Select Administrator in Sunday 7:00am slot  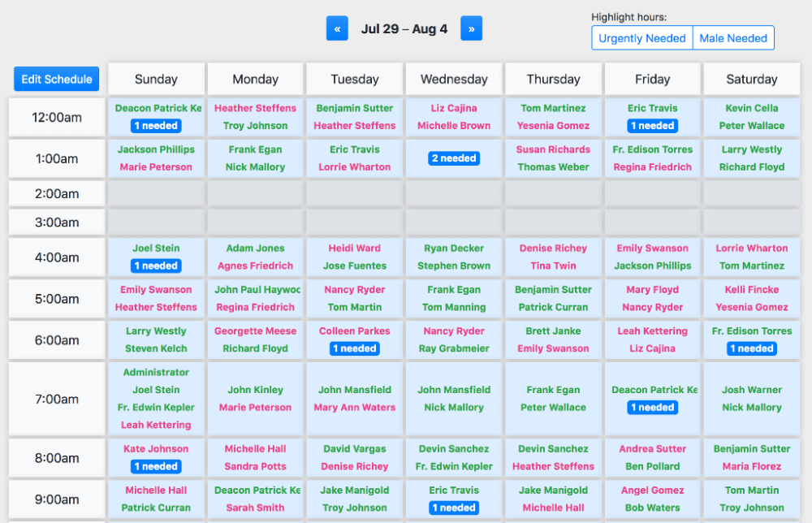(156, 372)
